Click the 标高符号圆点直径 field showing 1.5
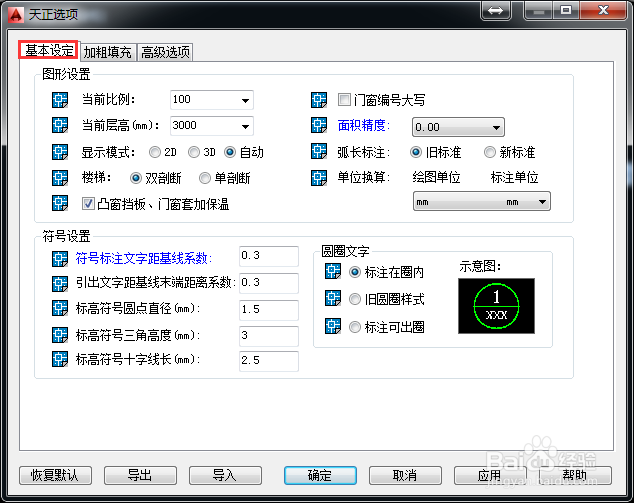Image resolution: width=634 pixels, height=503 pixels. tap(269, 310)
